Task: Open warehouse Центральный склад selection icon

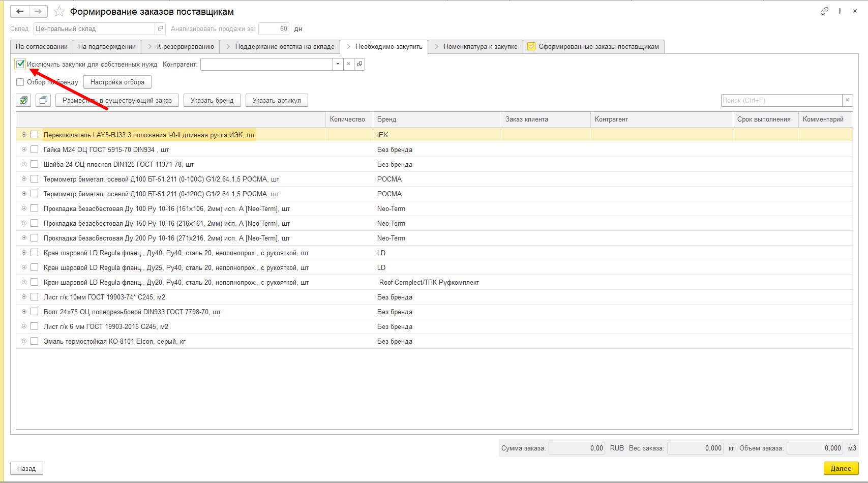Action: coord(160,29)
